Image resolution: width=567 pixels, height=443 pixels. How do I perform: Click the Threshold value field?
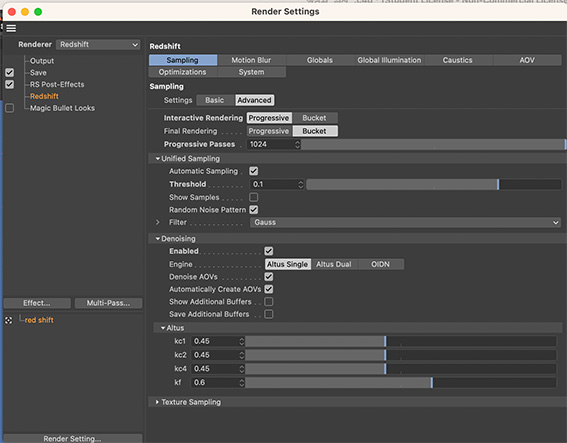(x=274, y=184)
